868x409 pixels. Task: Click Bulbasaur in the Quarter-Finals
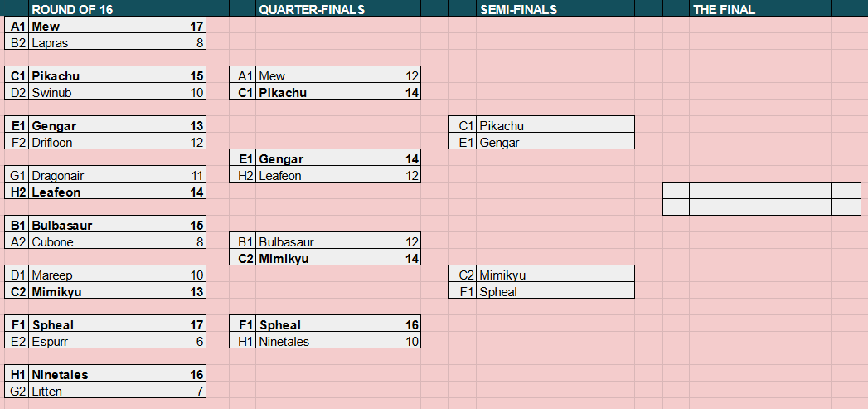click(327, 241)
